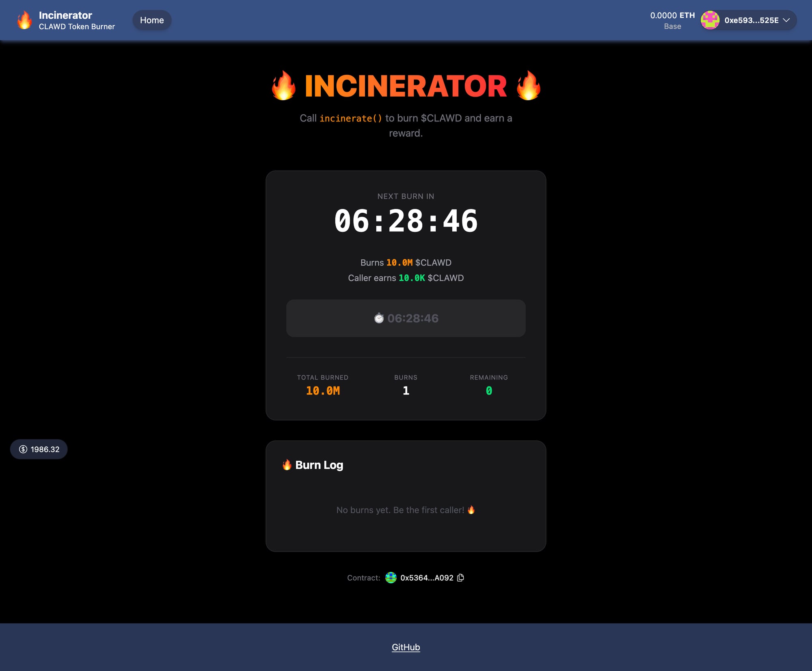Viewport: 812px width, 671px height.
Task: Click the 1986.32 price badge
Action: [45, 449]
